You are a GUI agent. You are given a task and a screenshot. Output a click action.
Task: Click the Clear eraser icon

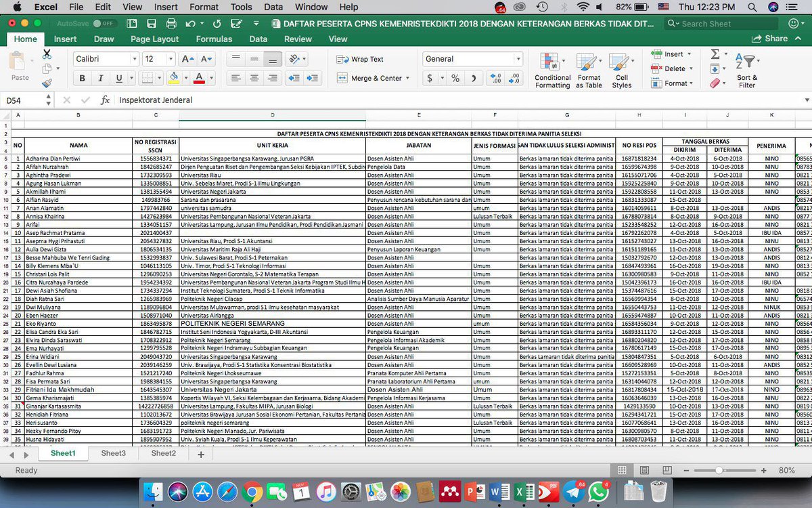coord(715,83)
